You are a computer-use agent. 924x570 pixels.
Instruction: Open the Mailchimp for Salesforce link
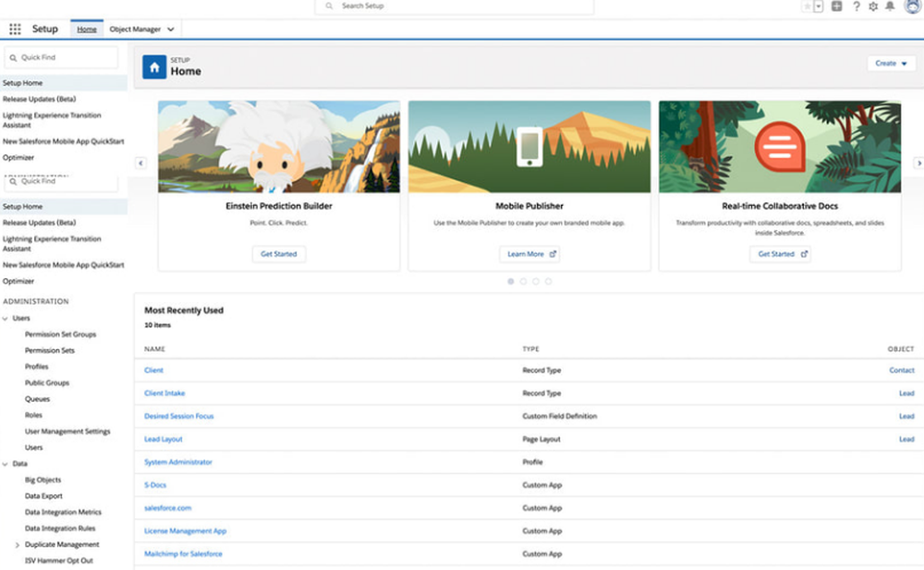pos(183,554)
